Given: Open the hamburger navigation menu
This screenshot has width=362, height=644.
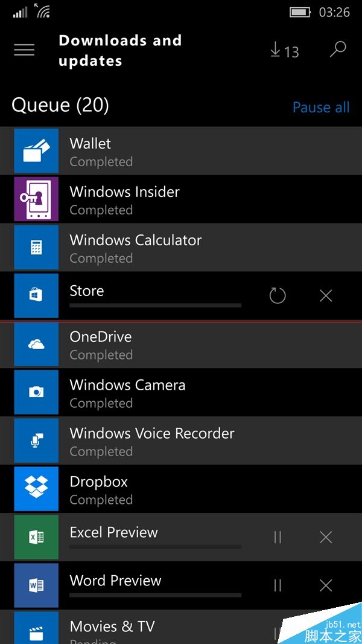Looking at the screenshot, I should click(24, 50).
